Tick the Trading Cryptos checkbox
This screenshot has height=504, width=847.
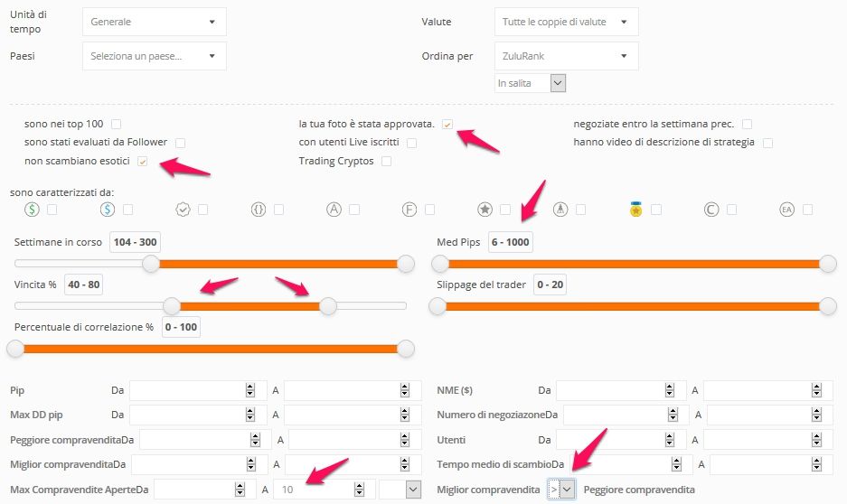pyautogui.click(x=386, y=162)
